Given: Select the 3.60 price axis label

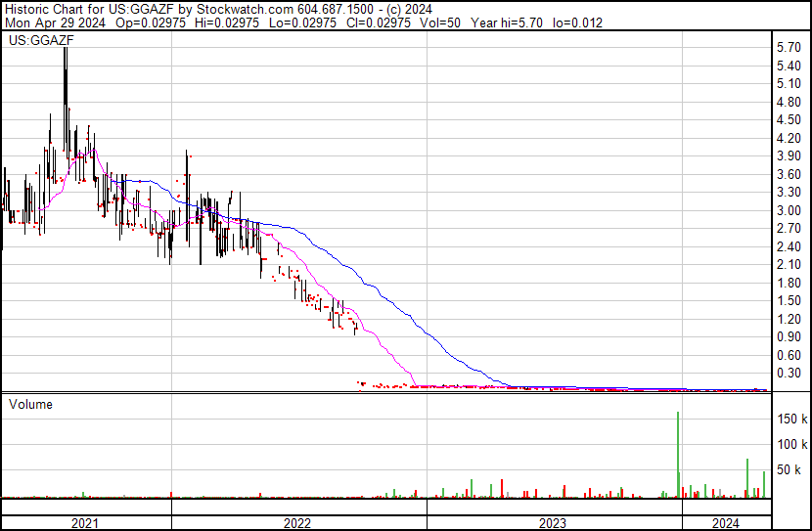Looking at the screenshot, I should click(789, 174).
